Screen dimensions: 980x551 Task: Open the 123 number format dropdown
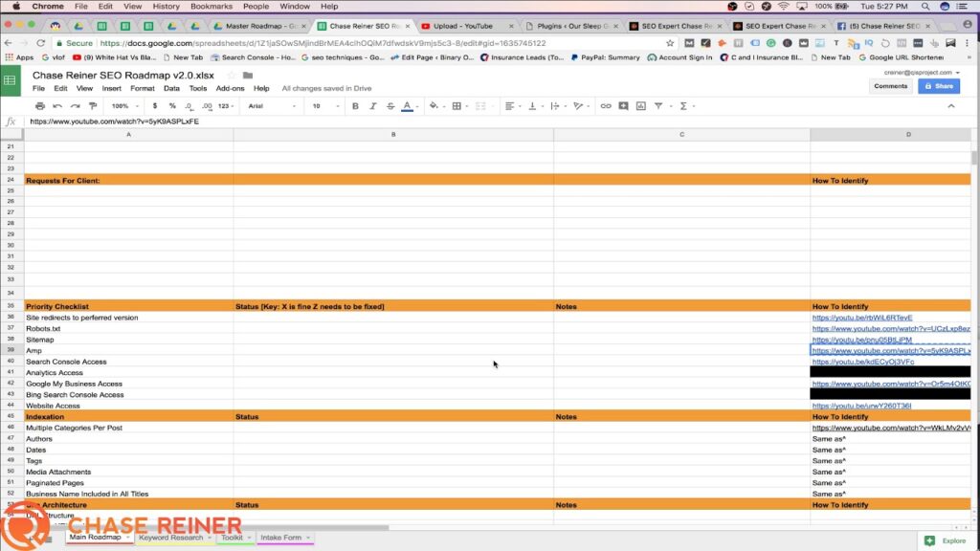point(226,106)
